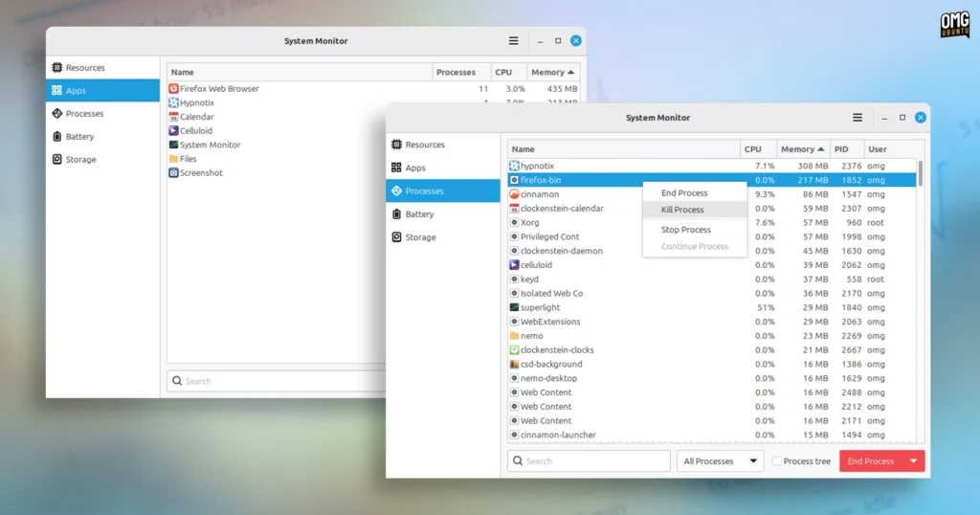
Task: Click the csd-background process icon
Action: click(514, 364)
